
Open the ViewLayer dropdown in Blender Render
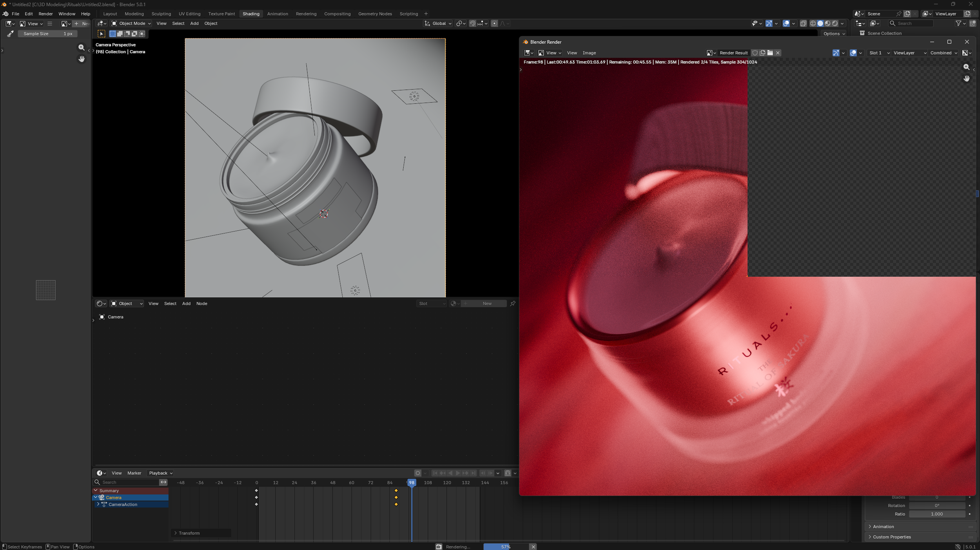pos(909,53)
